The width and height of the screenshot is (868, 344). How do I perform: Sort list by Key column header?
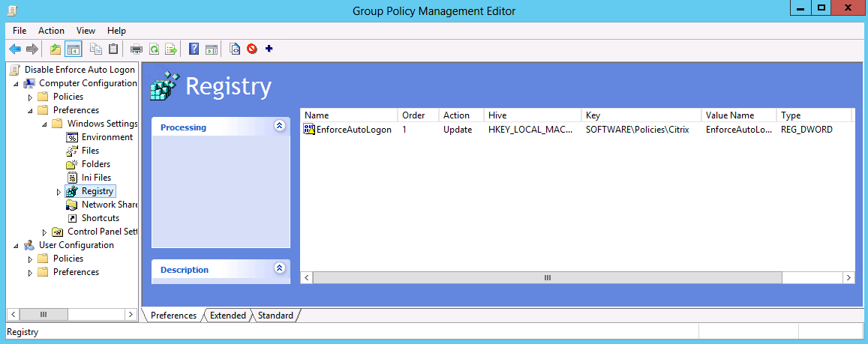[641, 115]
